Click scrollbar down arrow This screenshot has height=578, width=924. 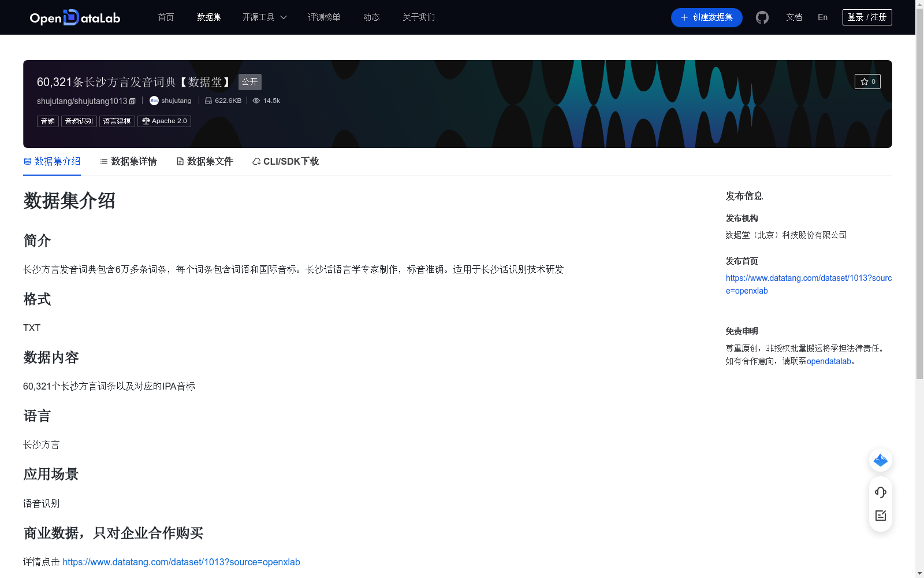coord(919,573)
